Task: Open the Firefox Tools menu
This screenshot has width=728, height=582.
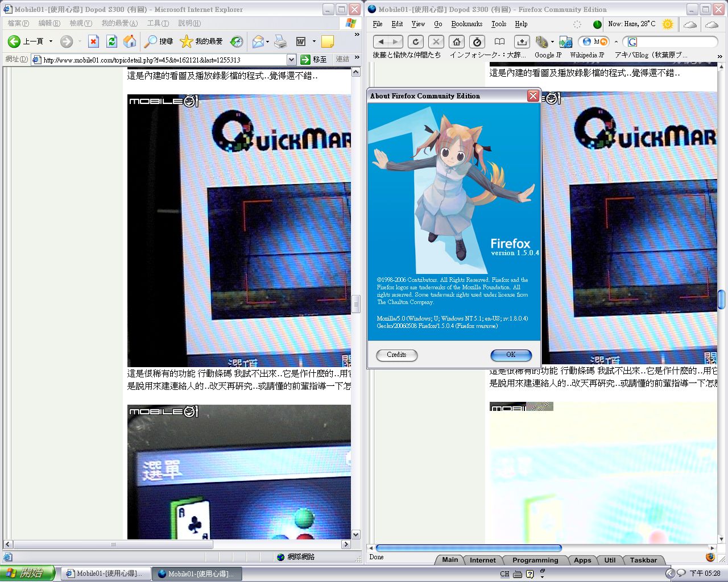Action: pyautogui.click(x=498, y=24)
